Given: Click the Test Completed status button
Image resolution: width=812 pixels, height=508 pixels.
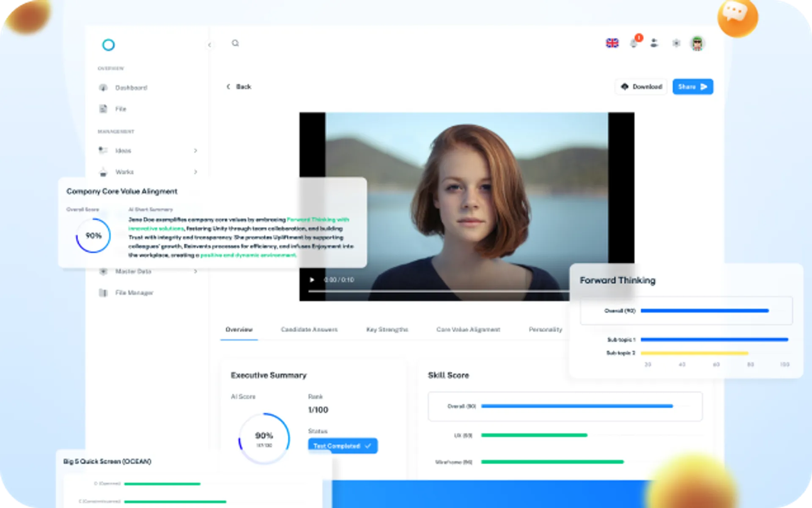Looking at the screenshot, I should coord(343,446).
